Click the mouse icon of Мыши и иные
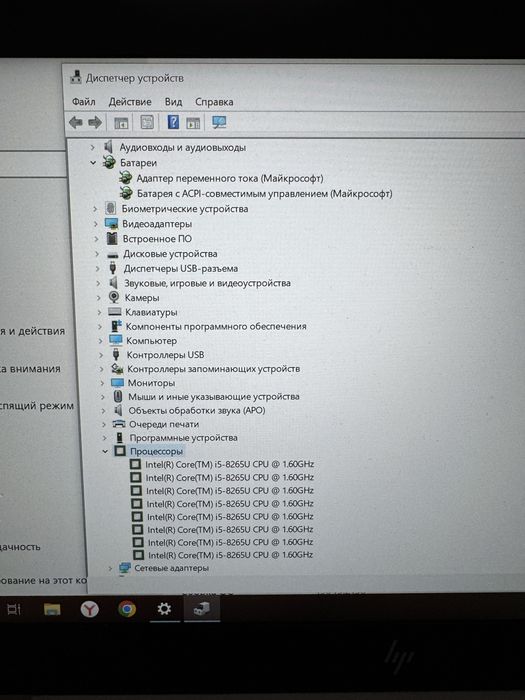 pyautogui.click(x=118, y=396)
